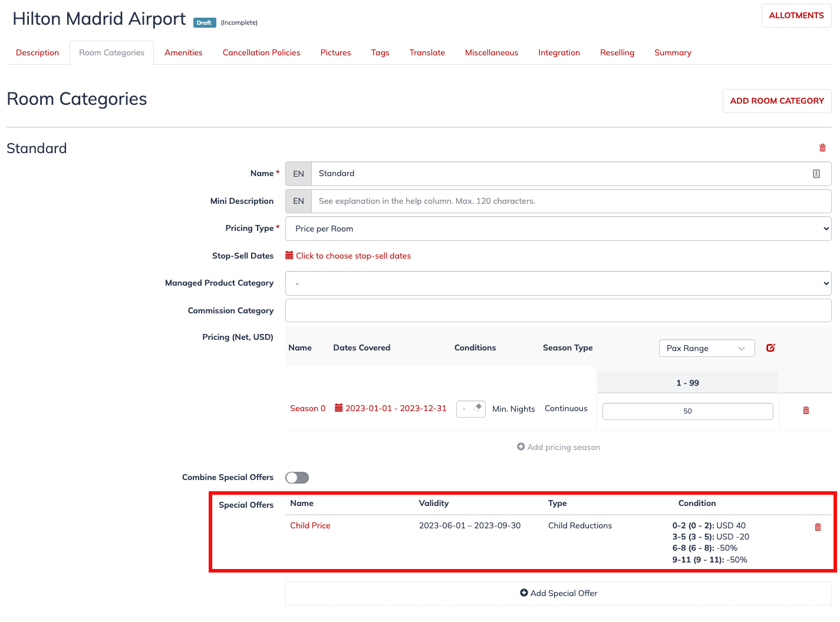
Task: Click the Child Reductions type cell
Action: [x=580, y=525]
